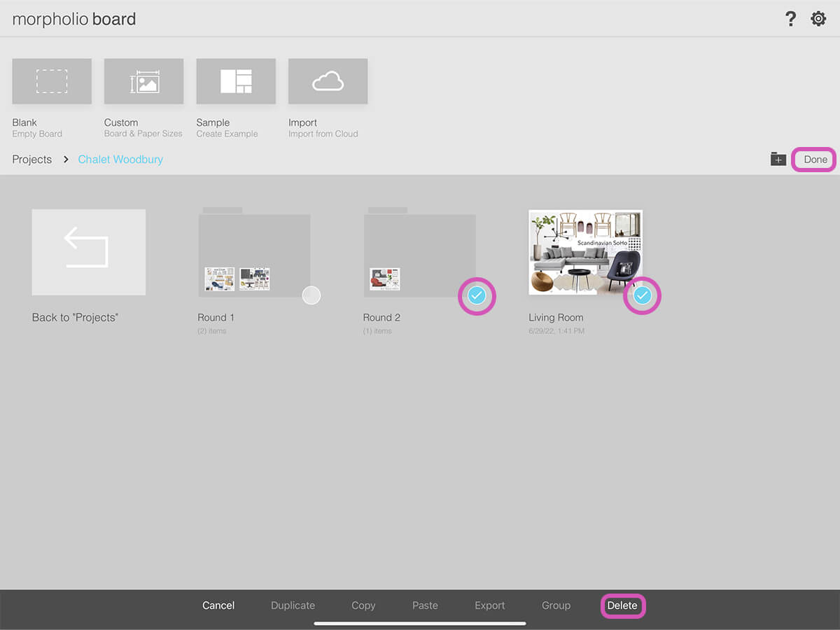Navigate to Projects in breadcrumb
The height and width of the screenshot is (630, 840).
click(32, 160)
